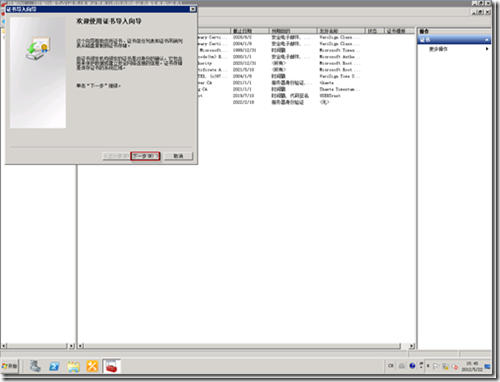Screen dimensions: 500x382
Task: Sort by the 预期目的 intended purpose column
Action: 293,31
